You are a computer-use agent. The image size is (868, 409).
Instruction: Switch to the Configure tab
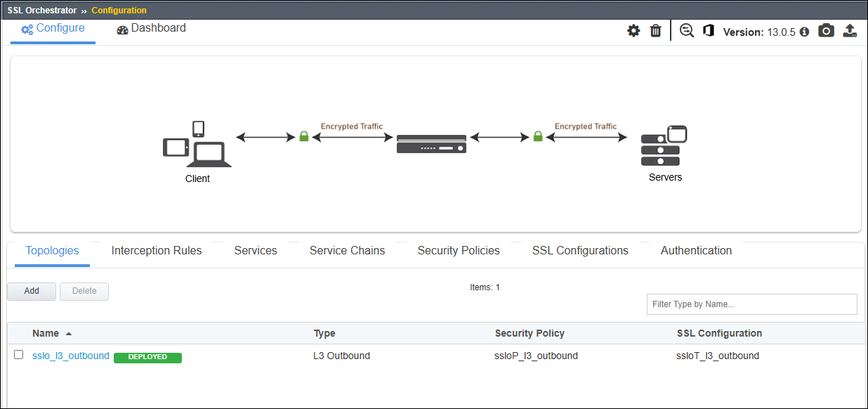(x=53, y=29)
